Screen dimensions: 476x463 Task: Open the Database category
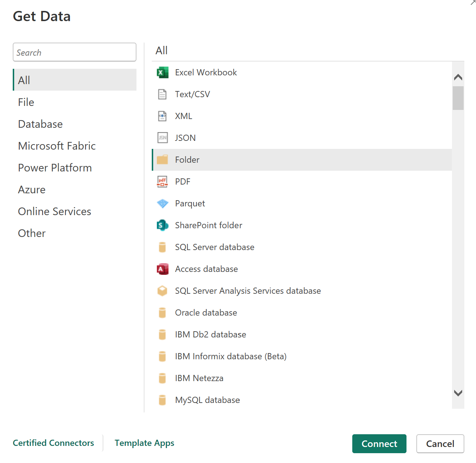[40, 124]
